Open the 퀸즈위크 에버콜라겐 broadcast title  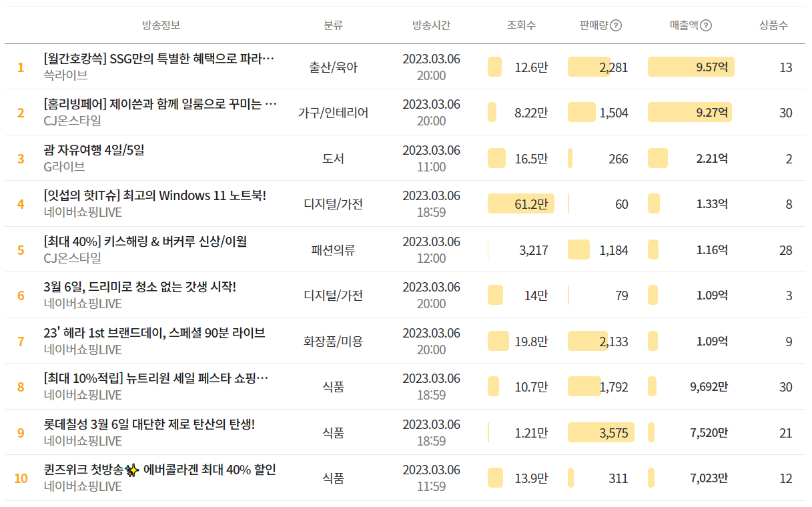[x=160, y=470]
